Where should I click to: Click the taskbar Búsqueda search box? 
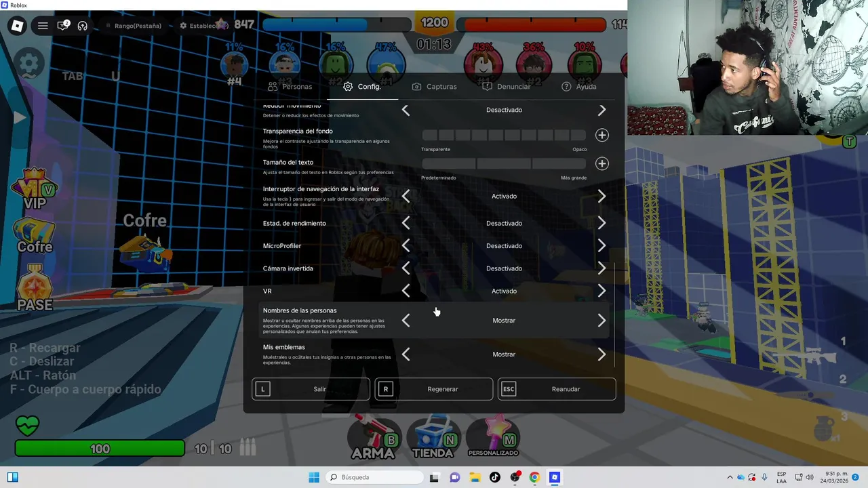pos(373,477)
